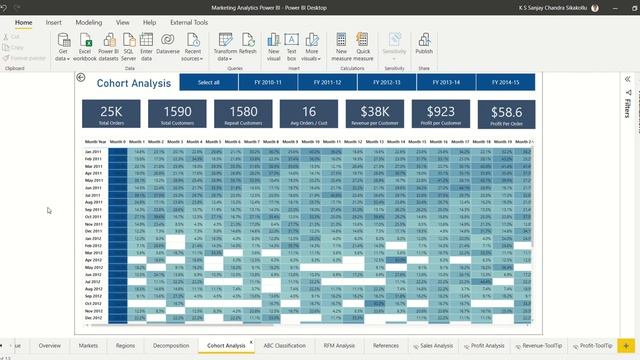Open the References page tab

[x=386, y=346]
